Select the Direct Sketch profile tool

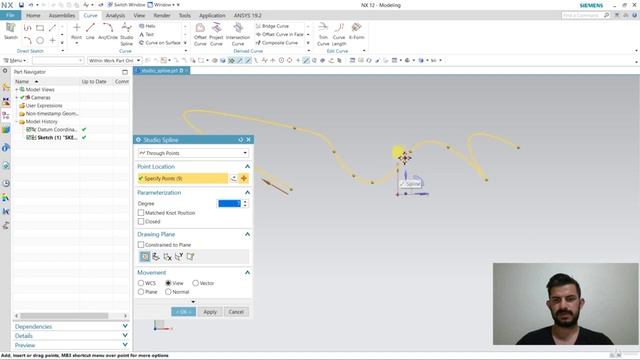click(27, 28)
